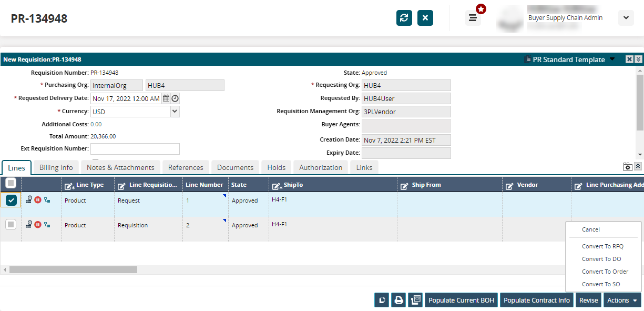Click the copy icon button at the bottom

coord(382,300)
